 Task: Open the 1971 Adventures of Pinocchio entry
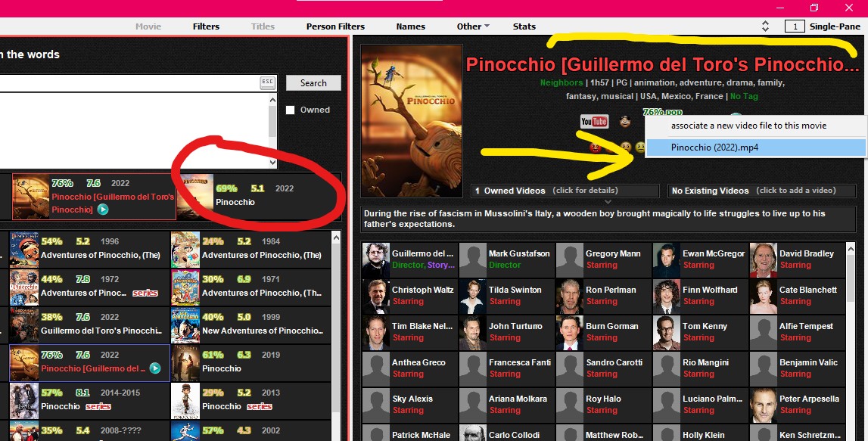point(250,287)
